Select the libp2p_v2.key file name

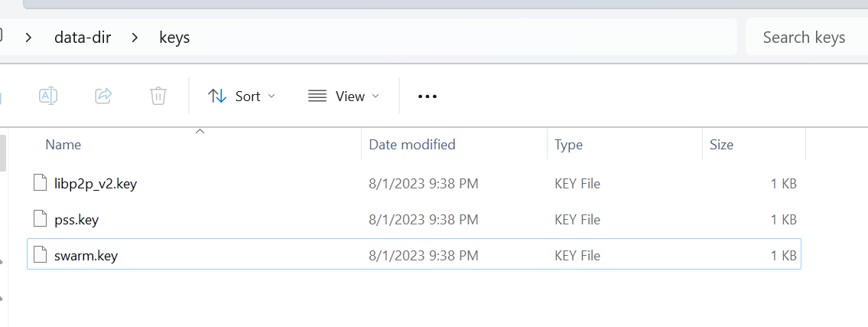point(96,184)
